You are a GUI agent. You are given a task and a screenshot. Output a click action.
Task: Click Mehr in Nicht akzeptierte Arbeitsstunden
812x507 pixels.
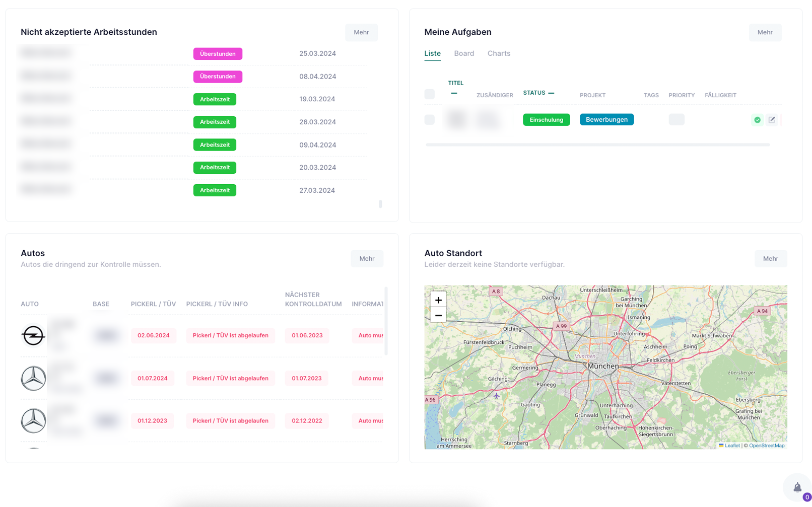(361, 32)
